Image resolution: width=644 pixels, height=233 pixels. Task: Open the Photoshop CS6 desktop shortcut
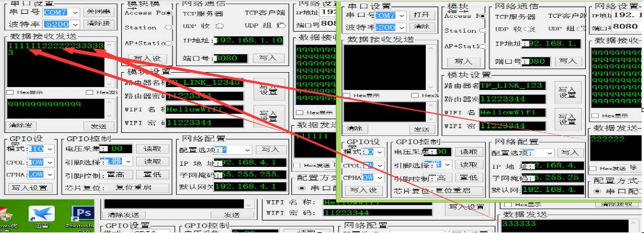[83, 217]
